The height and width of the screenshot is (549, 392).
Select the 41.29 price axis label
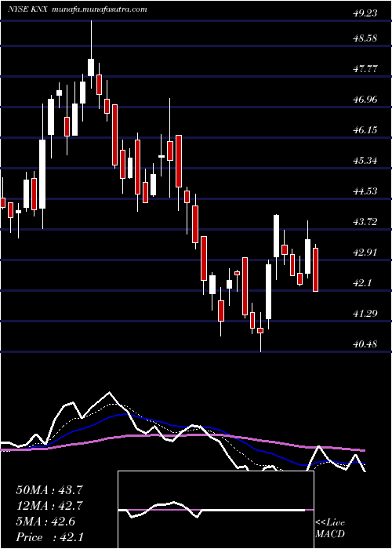365,314
